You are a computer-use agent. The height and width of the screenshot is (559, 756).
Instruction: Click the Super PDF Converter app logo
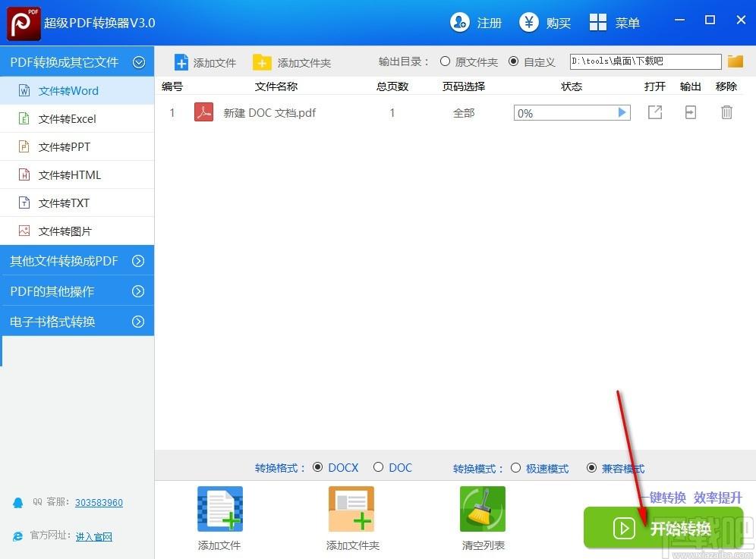coord(24,23)
